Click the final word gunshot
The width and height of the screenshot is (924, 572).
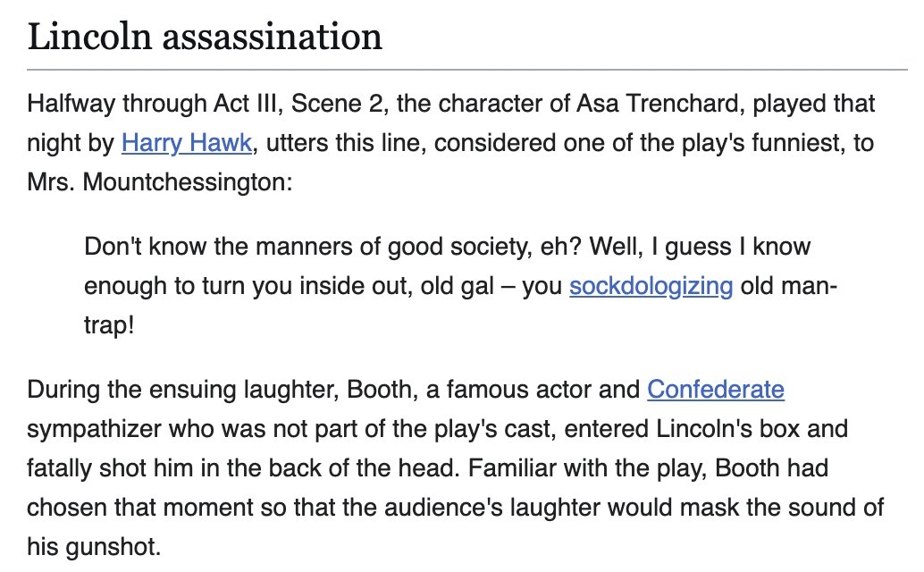[119, 544]
